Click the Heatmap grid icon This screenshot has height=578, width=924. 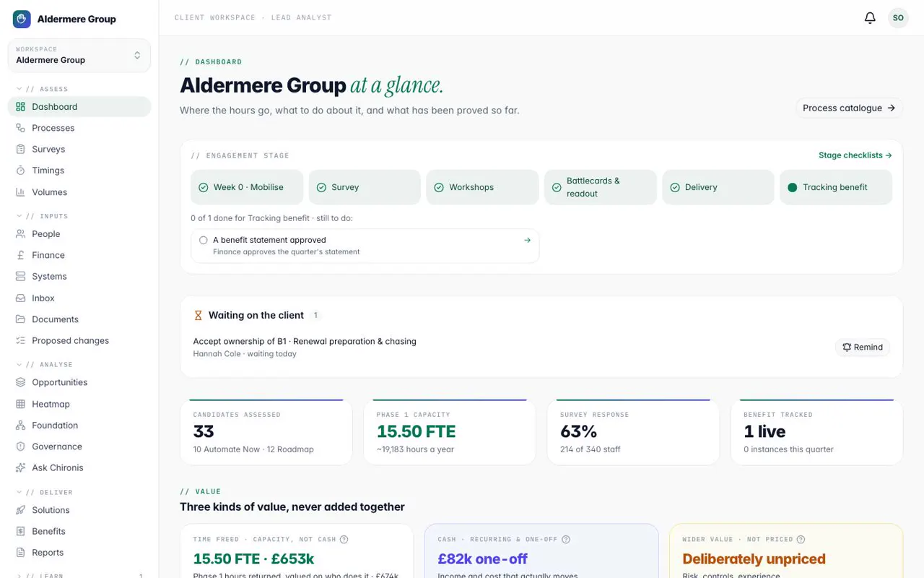[20, 404]
